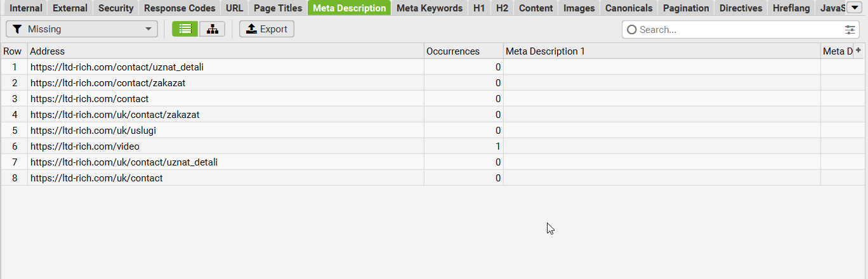Export the missing meta descriptions
The height and width of the screenshot is (279, 868).
266,29
